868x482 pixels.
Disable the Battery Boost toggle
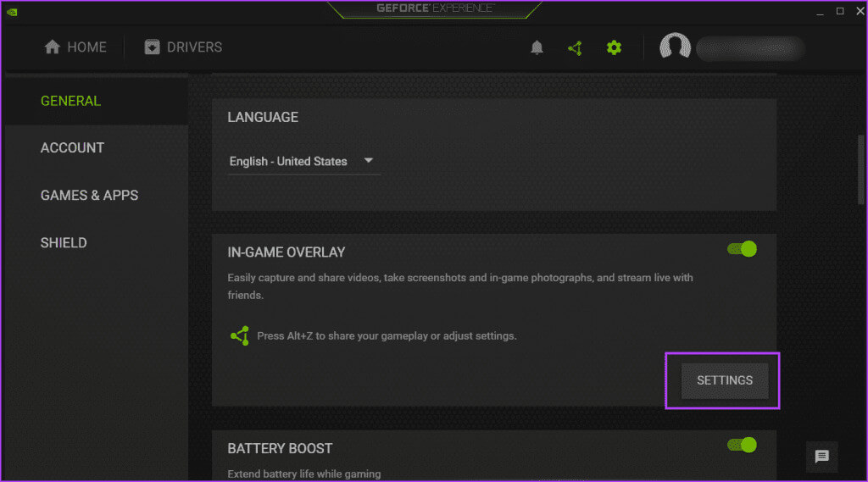[x=742, y=445]
